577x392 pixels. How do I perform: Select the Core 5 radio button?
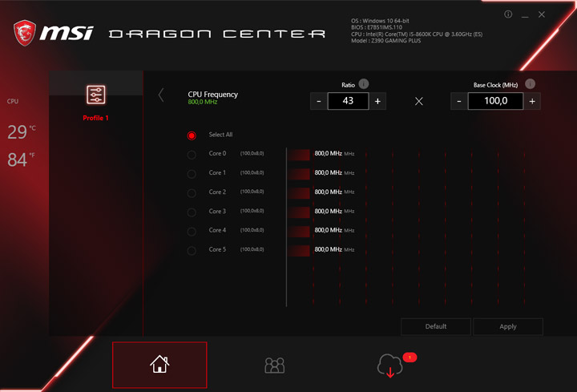click(x=192, y=251)
